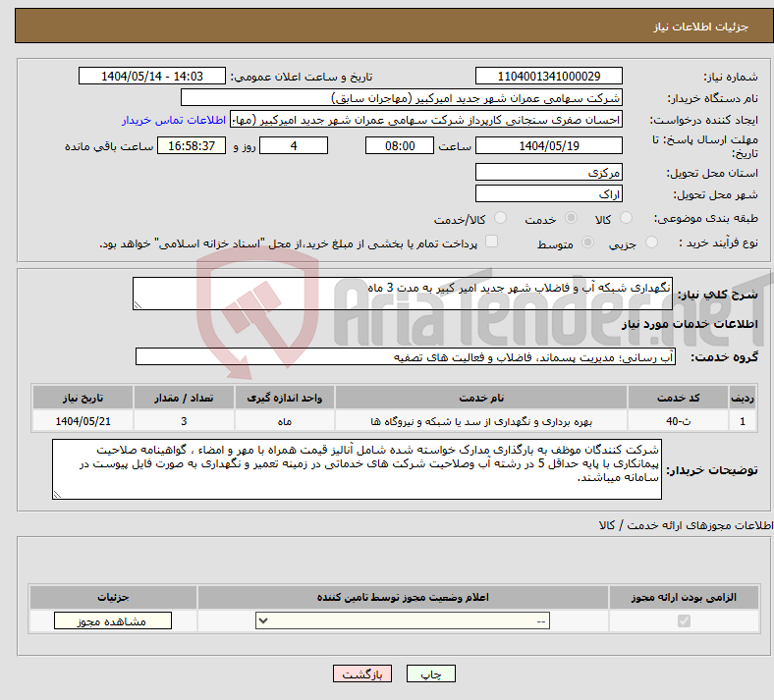Click the general need description textarea

pyautogui.click(x=403, y=294)
